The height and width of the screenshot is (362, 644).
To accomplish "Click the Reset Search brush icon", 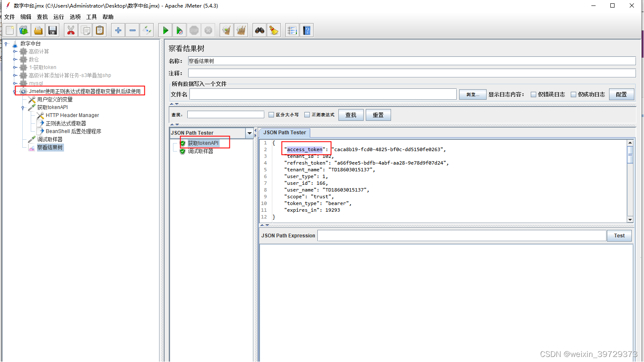I will [x=274, y=30].
